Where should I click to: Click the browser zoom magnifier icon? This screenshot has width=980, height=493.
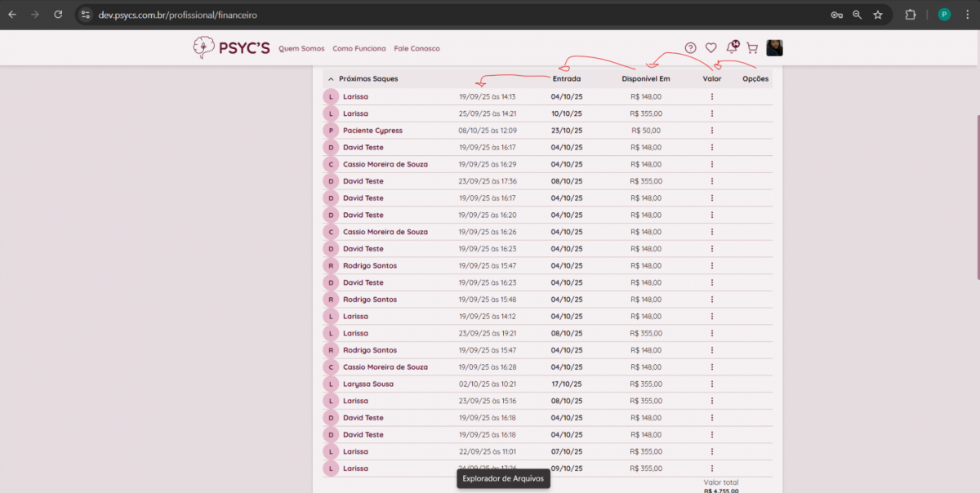point(857,15)
